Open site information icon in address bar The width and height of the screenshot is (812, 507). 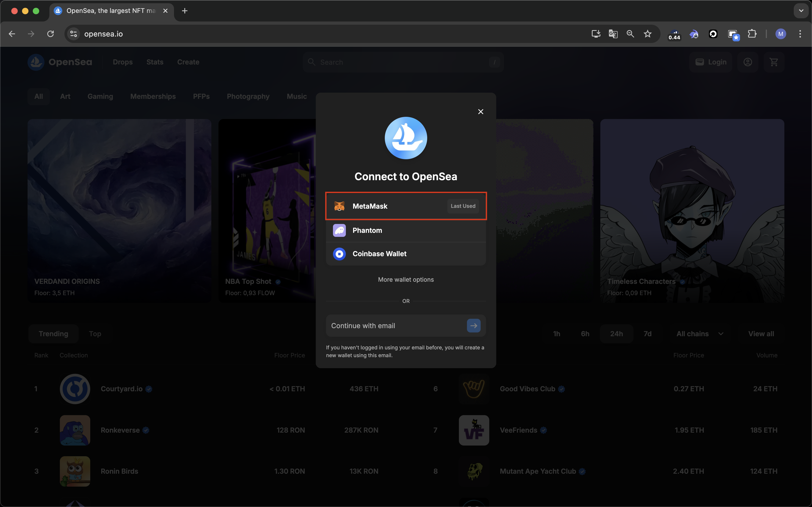[74, 34]
